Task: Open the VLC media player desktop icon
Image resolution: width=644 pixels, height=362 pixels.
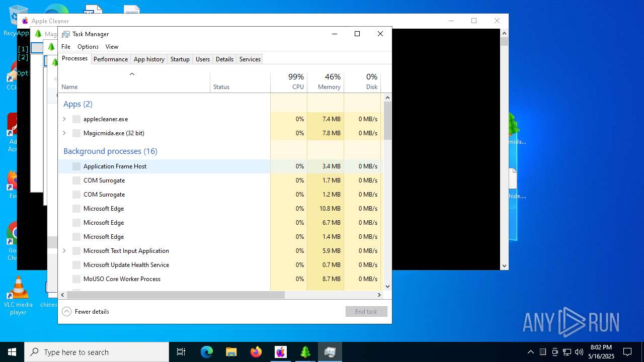Action: coord(19,296)
